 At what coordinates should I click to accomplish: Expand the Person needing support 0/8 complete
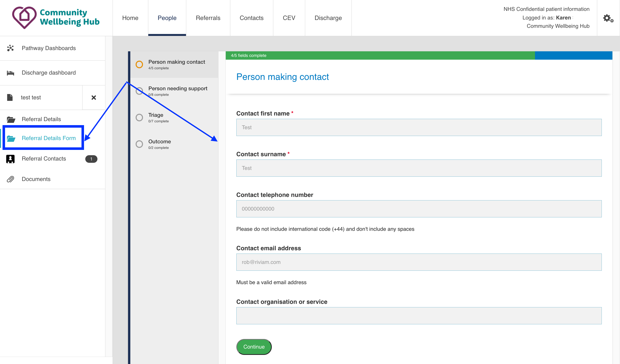[x=177, y=91]
